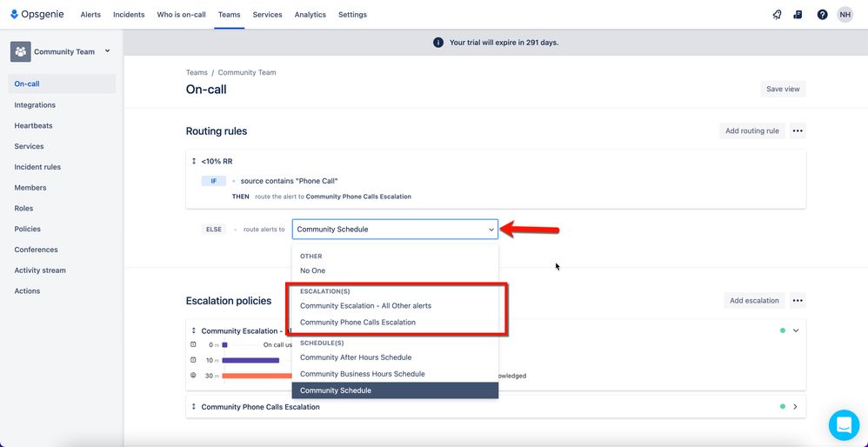The image size is (868, 447).
Task: Click '<10% RR' routing rule title
Action: [x=217, y=162]
